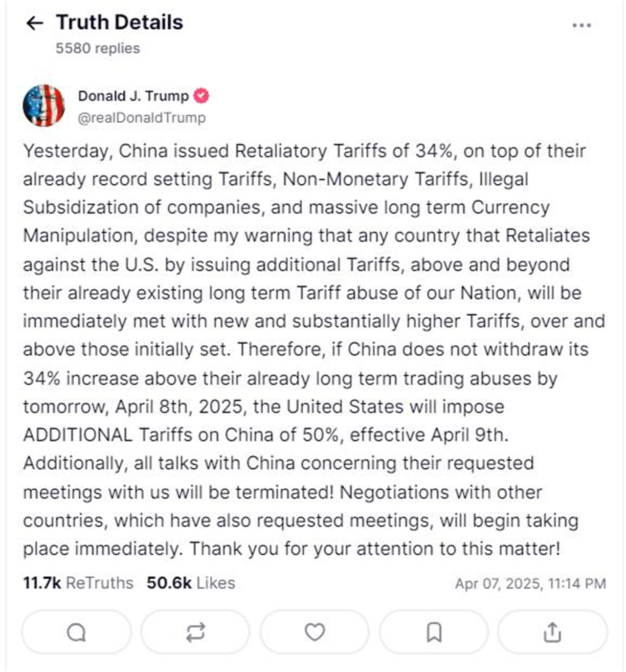The image size is (626, 672).
Task: Select the reply pill button
Action: 76,632
